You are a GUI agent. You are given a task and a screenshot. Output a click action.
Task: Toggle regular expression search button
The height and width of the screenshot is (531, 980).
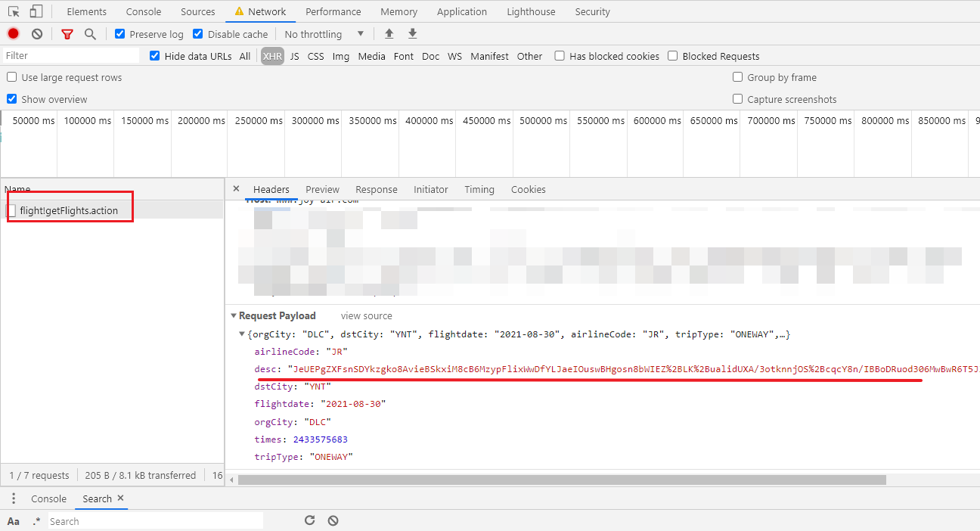(36, 521)
